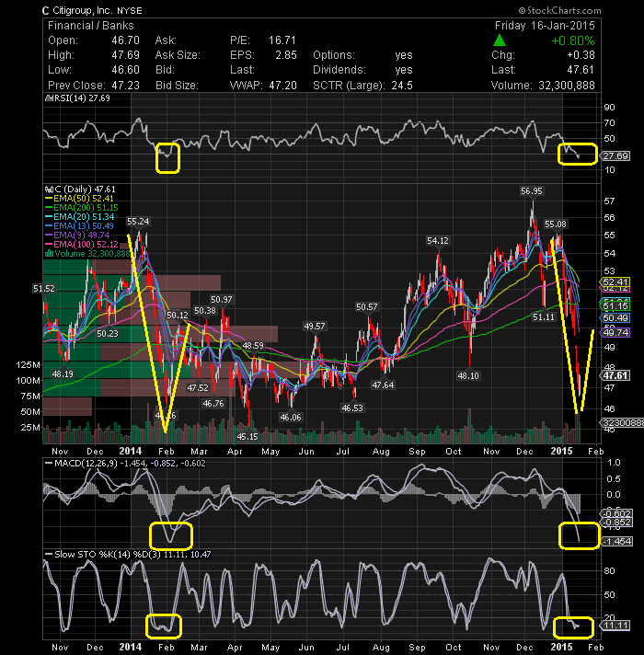
Task: Click the -0.852 MACD signal tag
Action: (617, 523)
